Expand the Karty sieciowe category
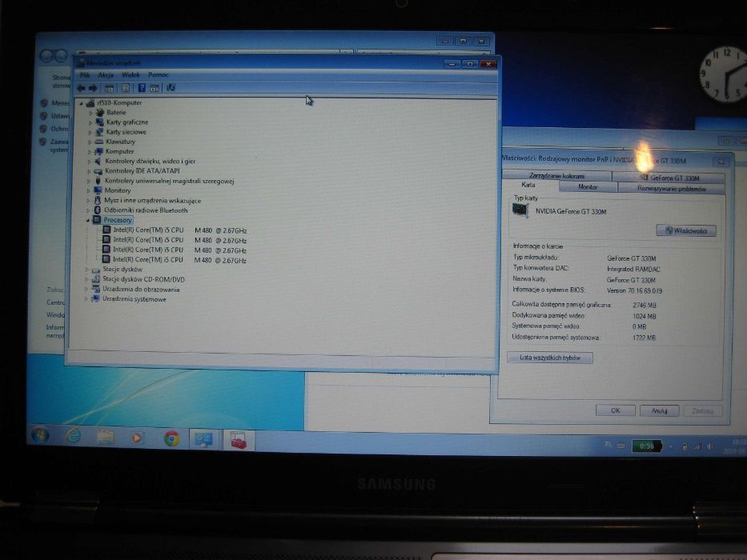 [x=90, y=132]
